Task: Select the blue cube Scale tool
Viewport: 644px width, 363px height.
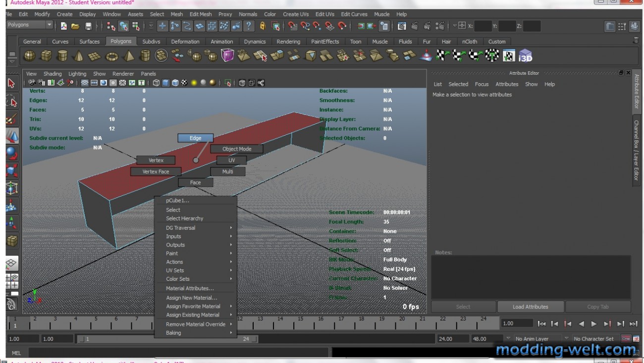Action: pyautogui.click(x=12, y=171)
